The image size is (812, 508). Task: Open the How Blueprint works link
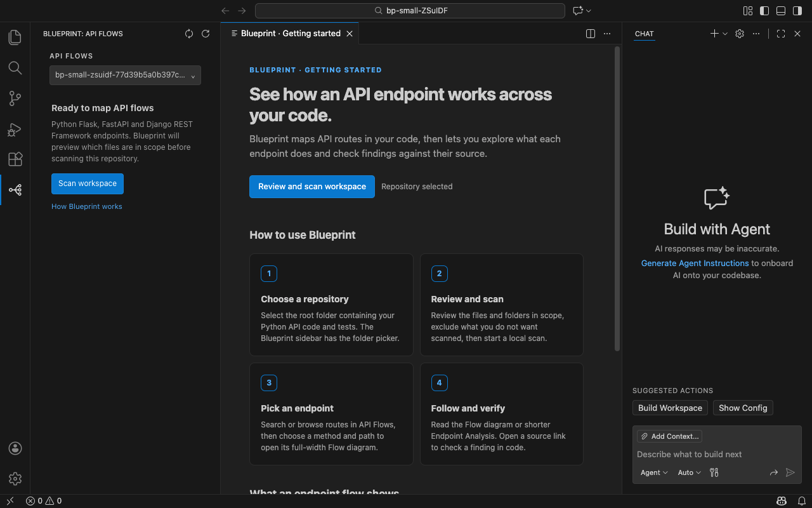pyautogui.click(x=87, y=206)
